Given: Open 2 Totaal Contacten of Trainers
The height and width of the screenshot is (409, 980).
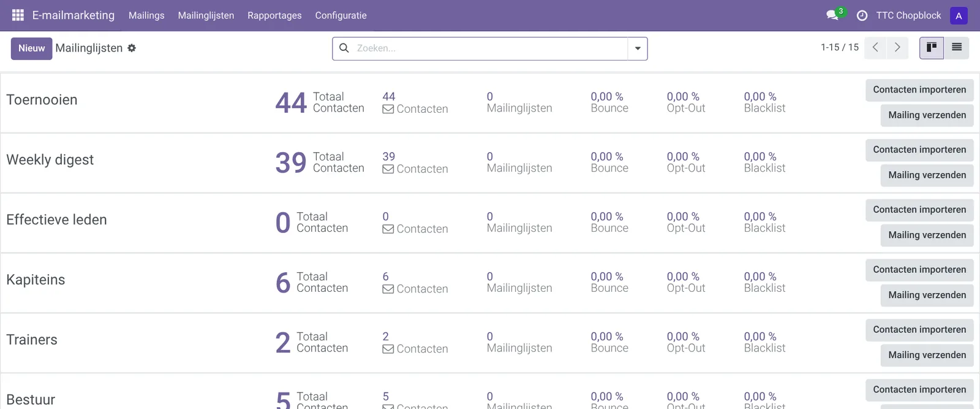Looking at the screenshot, I should 312,343.
